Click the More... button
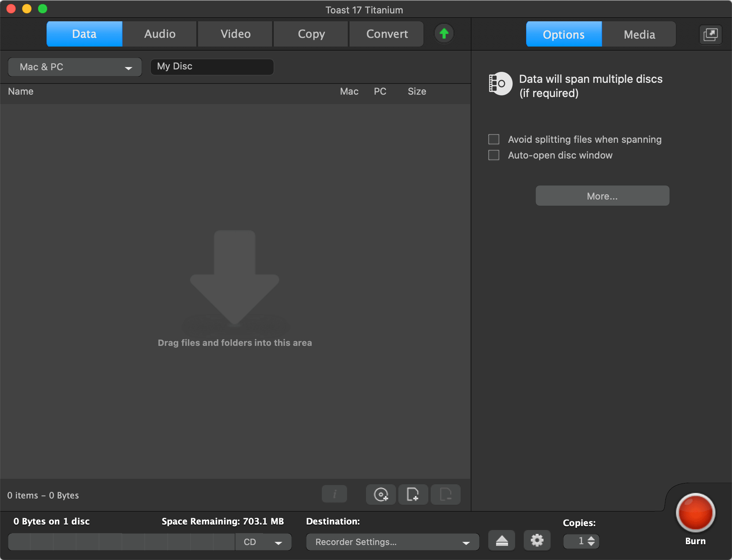Viewport: 732px width, 560px height. coord(602,196)
